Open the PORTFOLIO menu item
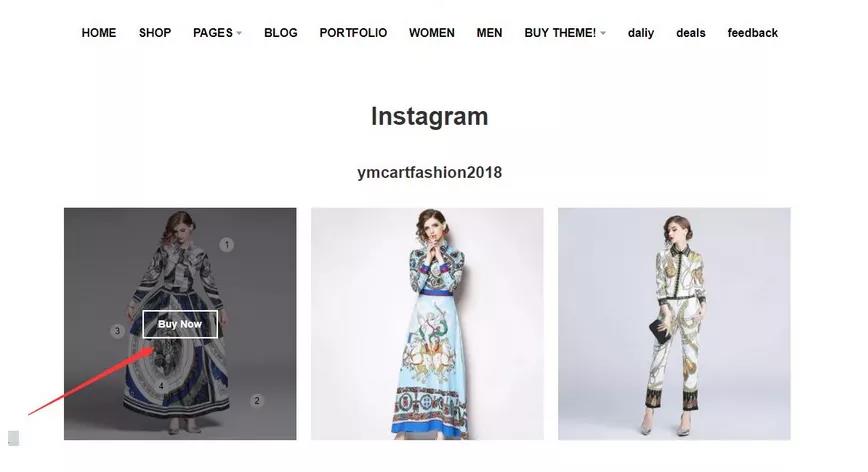This screenshot has width=868, height=472. [353, 33]
